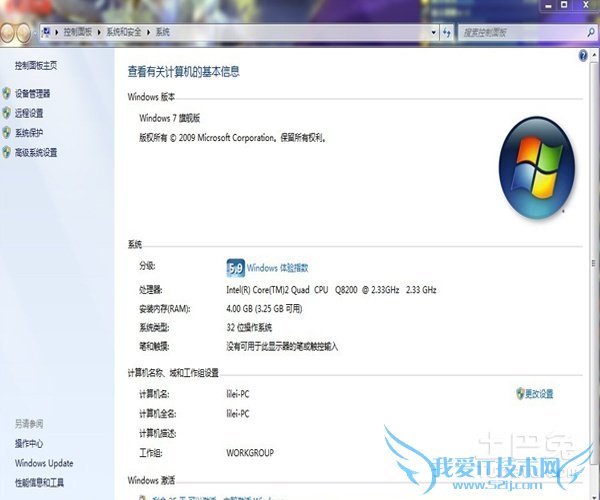Click the shield icon next to 设备管理器
Viewport: 600px width, 500px height.
click(x=7, y=93)
